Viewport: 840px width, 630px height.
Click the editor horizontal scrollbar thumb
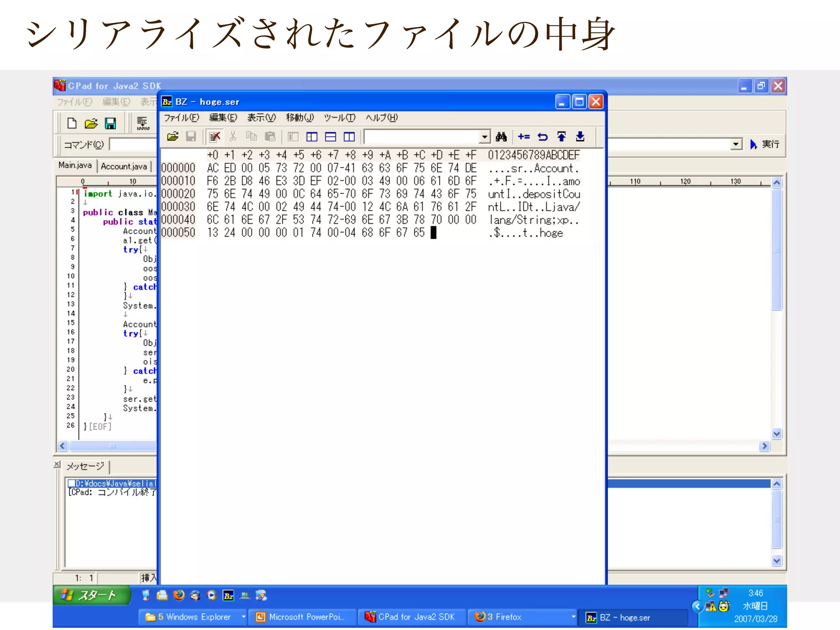[113, 446]
